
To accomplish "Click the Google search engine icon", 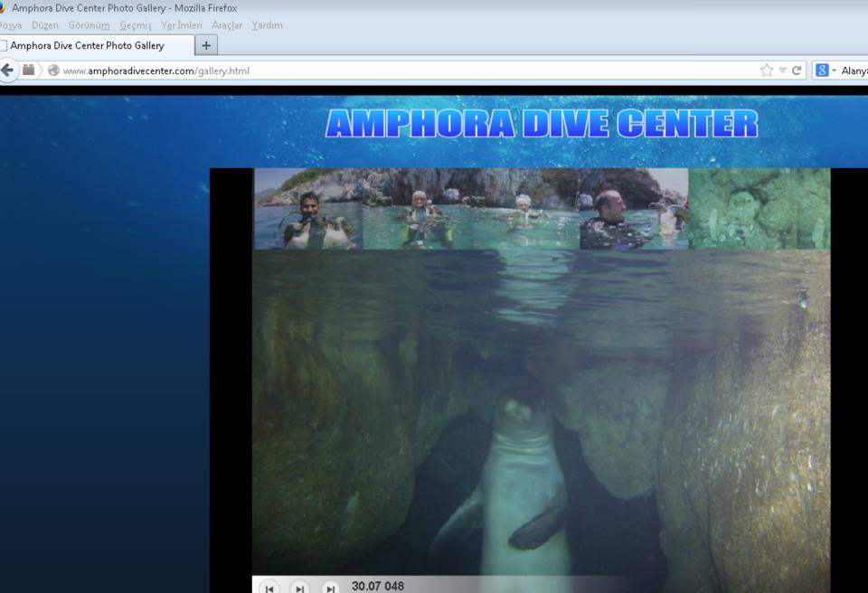I will [x=822, y=71].
